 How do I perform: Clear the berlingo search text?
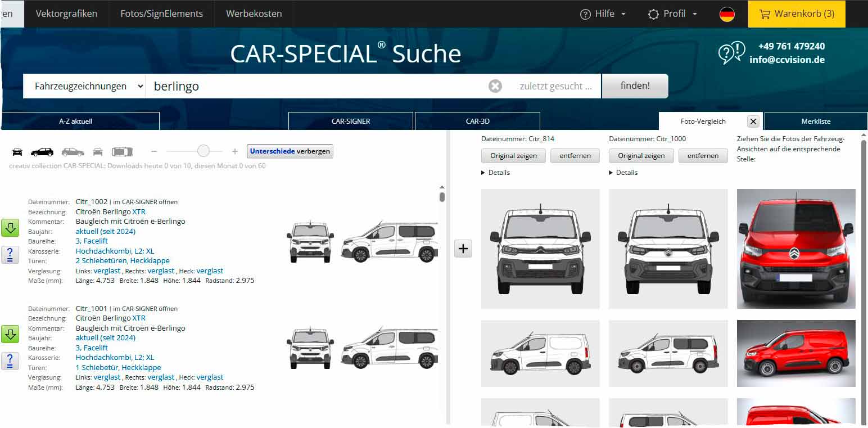tap(495, 86)
